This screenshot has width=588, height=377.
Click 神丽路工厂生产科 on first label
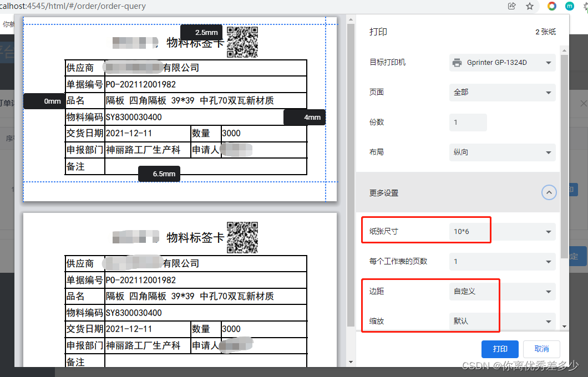(x=143, y=150)
